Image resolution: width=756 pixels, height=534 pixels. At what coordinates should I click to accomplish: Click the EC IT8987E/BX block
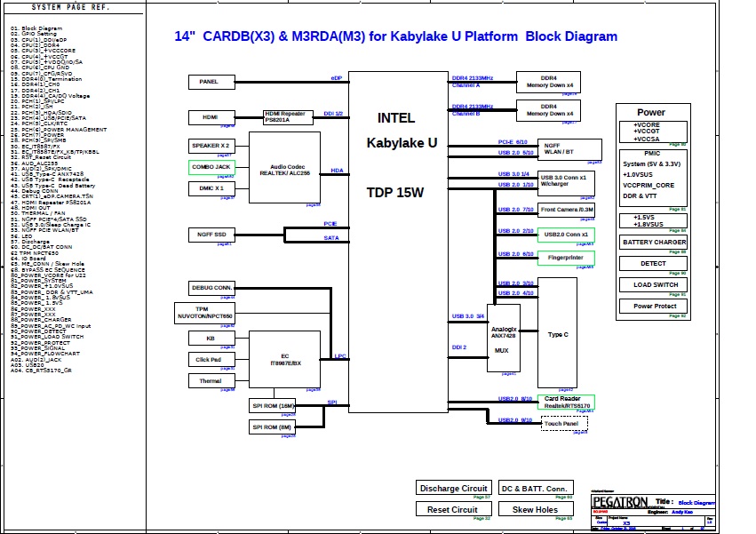click(284, 359)
